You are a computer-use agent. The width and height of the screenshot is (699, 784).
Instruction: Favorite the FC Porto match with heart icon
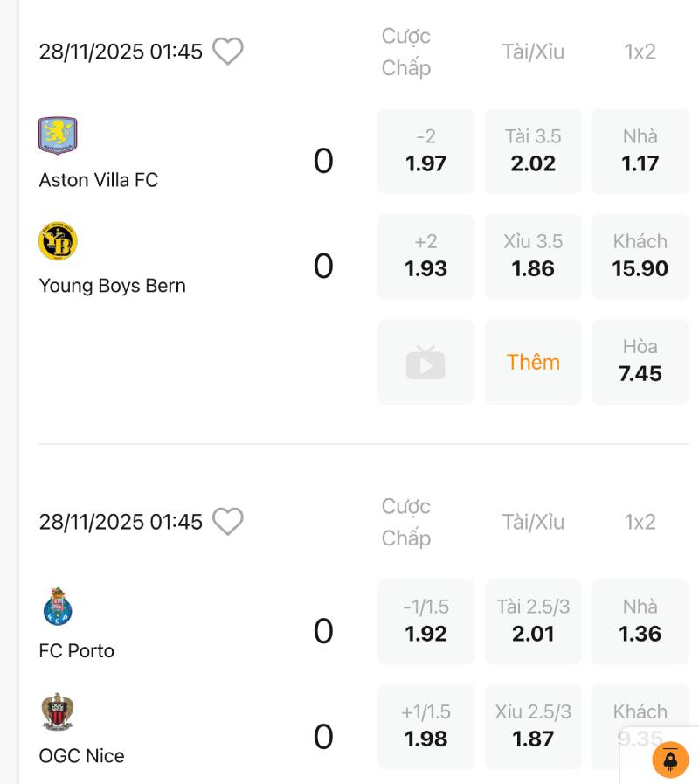point(228,522)
